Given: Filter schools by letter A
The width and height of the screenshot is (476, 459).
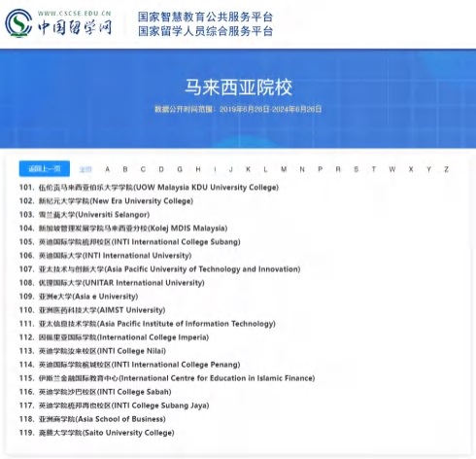Looking at the screenshot, I should (x=107, y=169).
